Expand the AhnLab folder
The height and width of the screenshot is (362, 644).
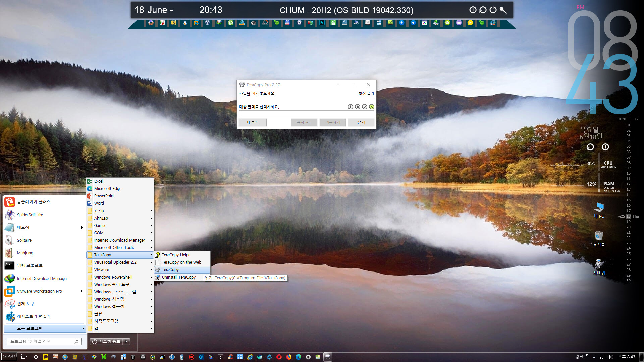pos(120,218)
